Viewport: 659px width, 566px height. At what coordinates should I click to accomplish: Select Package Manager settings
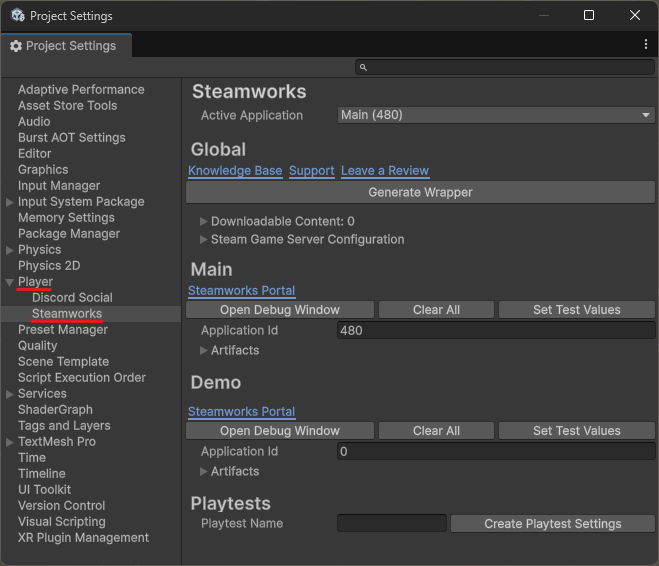(x=69, y=233)
